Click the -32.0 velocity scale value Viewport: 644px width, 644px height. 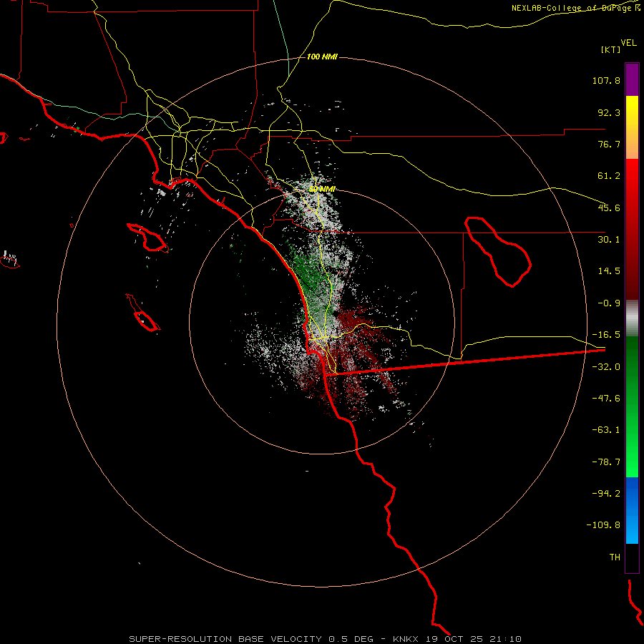[x=606, y=367]
